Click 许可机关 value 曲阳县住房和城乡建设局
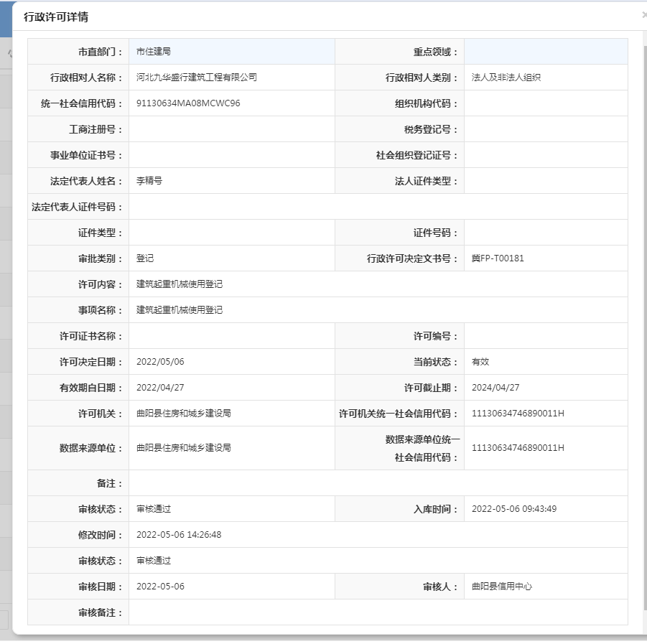 [x=184, y=413]
